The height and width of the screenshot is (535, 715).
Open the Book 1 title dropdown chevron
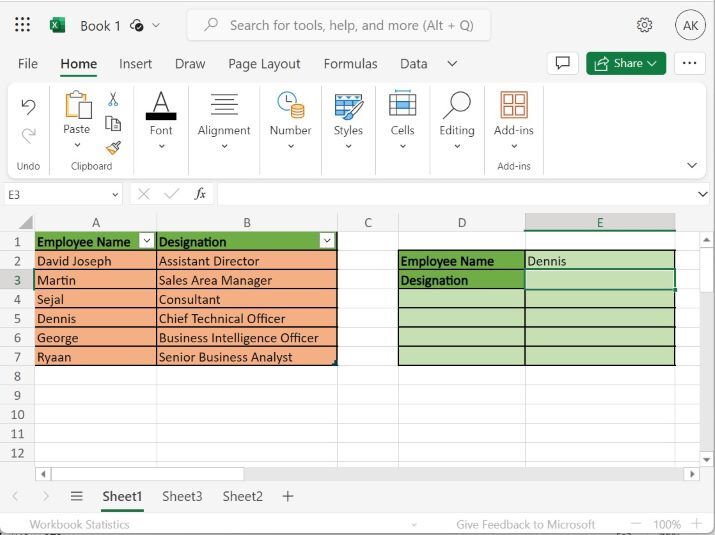click(x=155, y=25)
